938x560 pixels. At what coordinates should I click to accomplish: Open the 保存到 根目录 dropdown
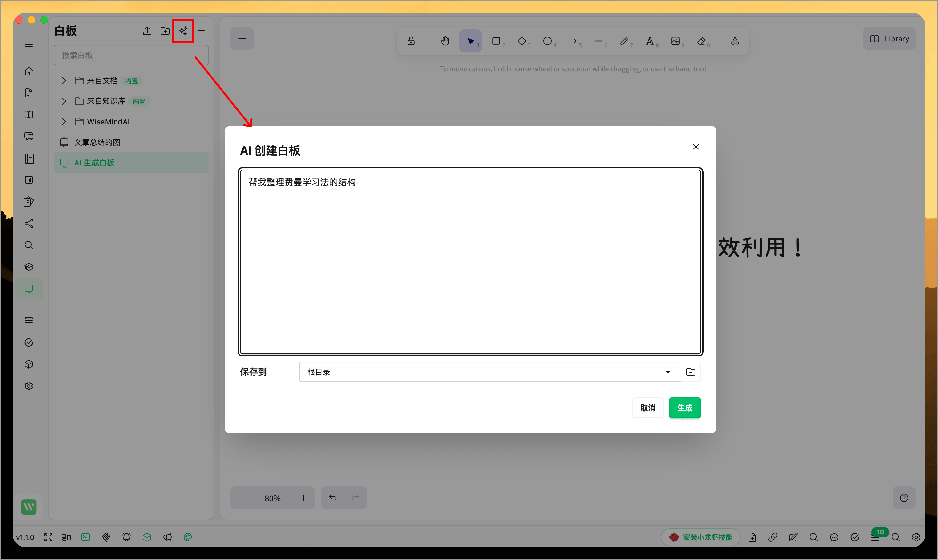point(489,372)
